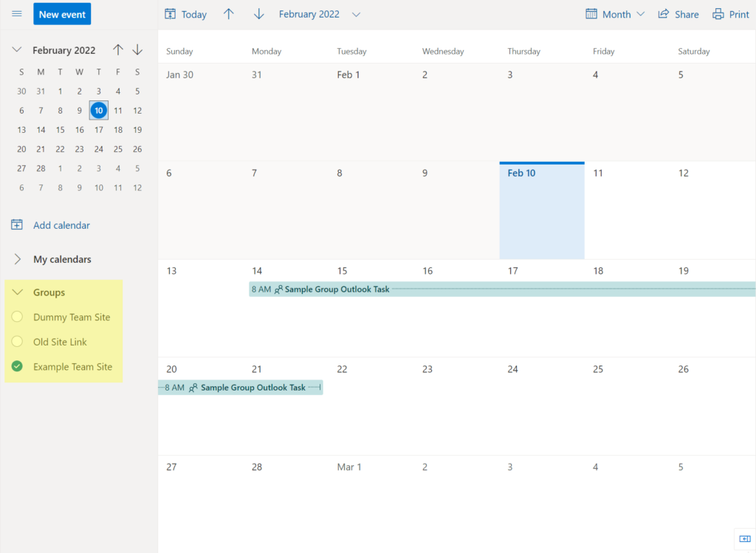Click the Old Site Link label
This screenshot has width=756, height=553.
click(60, 342)
